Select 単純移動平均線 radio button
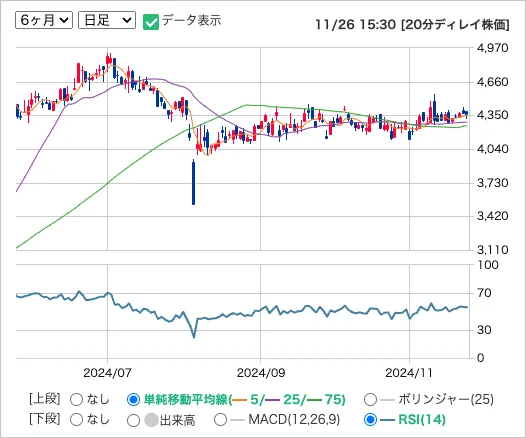The width and height of the screenshot is (526, 438). point(133,399)
